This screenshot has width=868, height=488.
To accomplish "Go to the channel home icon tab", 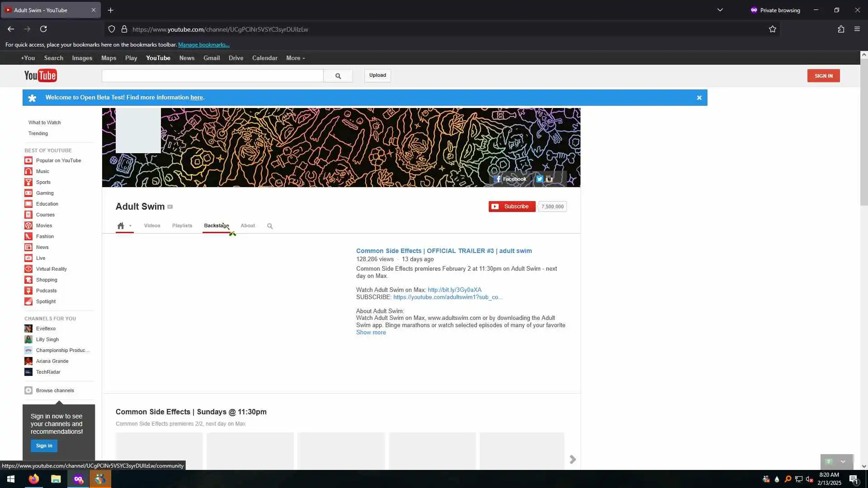I will click(x=121, y=225).
